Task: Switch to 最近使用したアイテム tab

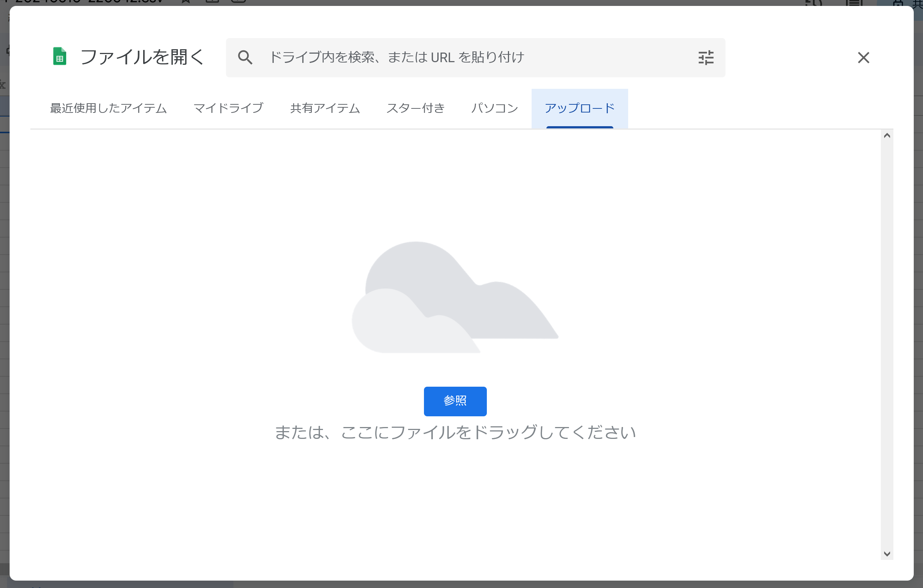Action: click(108, 108)
